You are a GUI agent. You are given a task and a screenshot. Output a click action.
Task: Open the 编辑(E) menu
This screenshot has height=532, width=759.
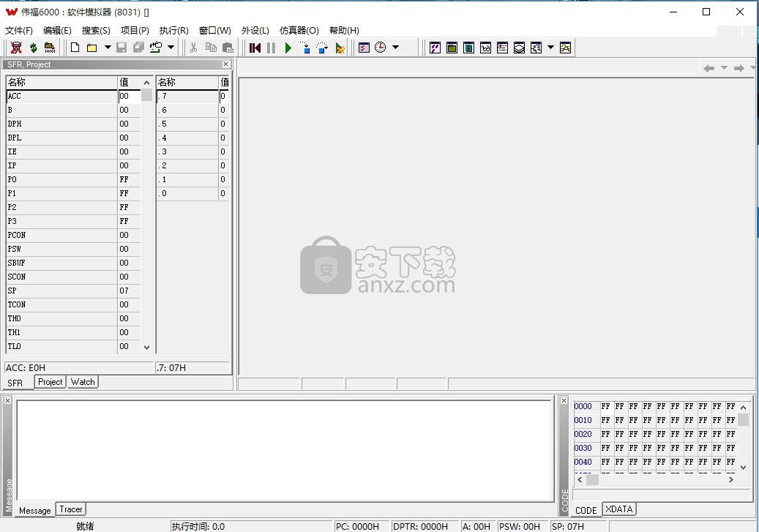57,31
